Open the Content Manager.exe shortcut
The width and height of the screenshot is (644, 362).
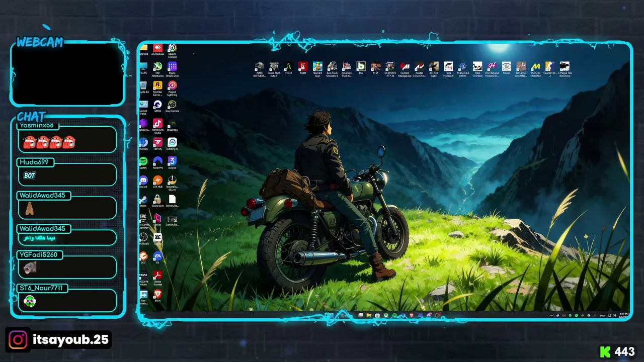click(405, 69)
